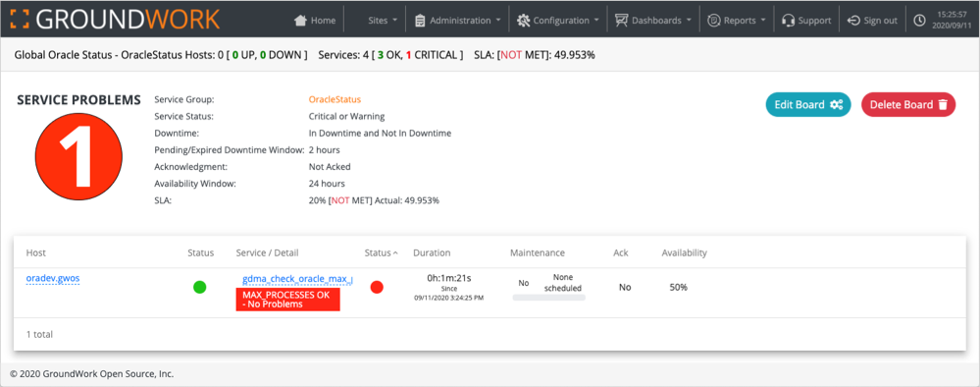Click the Reports icon
This screenshot has width=980, height=387.
point(714,21)
